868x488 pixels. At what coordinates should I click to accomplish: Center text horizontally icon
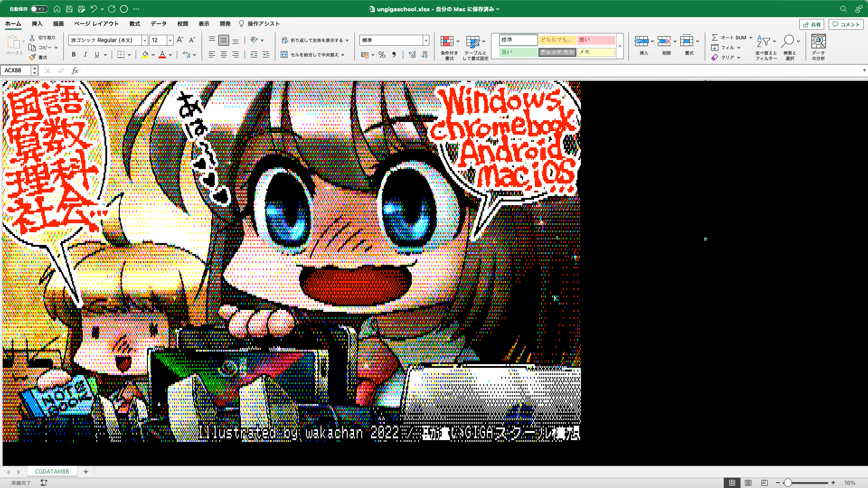pos(224,55)
